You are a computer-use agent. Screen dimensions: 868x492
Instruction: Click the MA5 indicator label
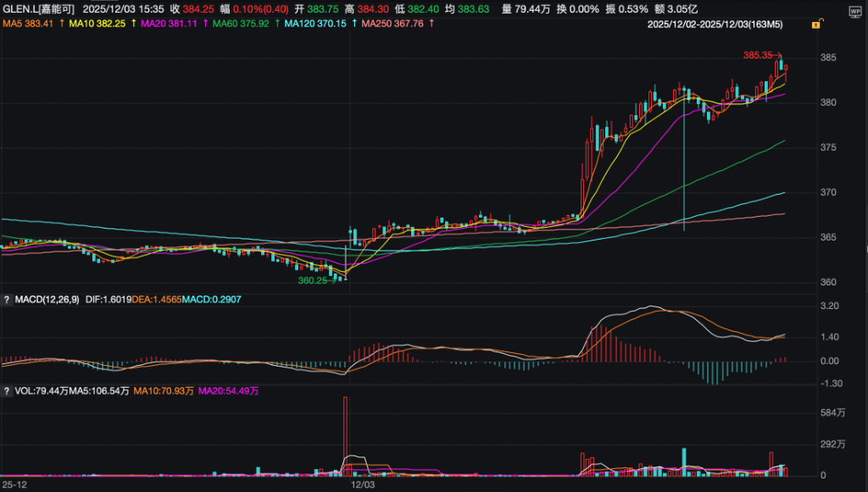tap(29, 24)
